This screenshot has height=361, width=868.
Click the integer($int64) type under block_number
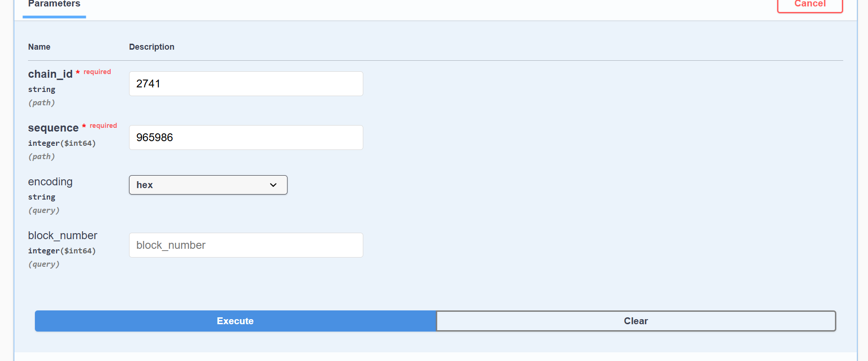pyautogui.click(x=62, y=251)
